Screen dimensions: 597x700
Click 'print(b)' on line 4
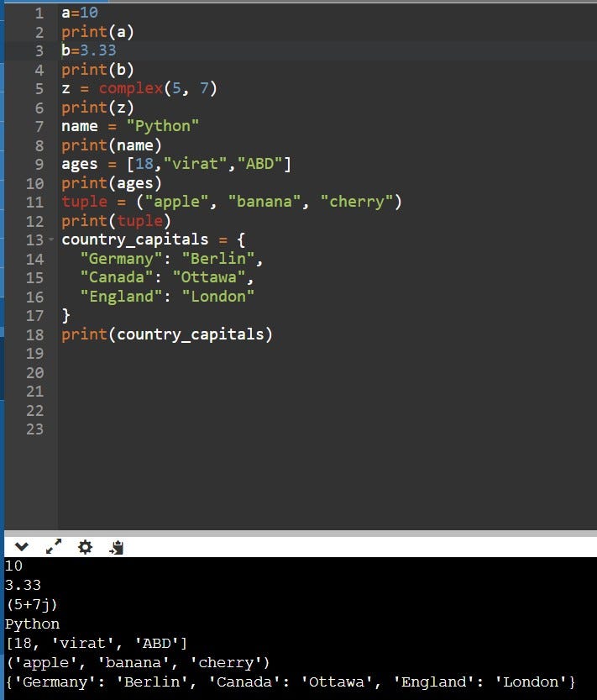(x=97, y=70)
